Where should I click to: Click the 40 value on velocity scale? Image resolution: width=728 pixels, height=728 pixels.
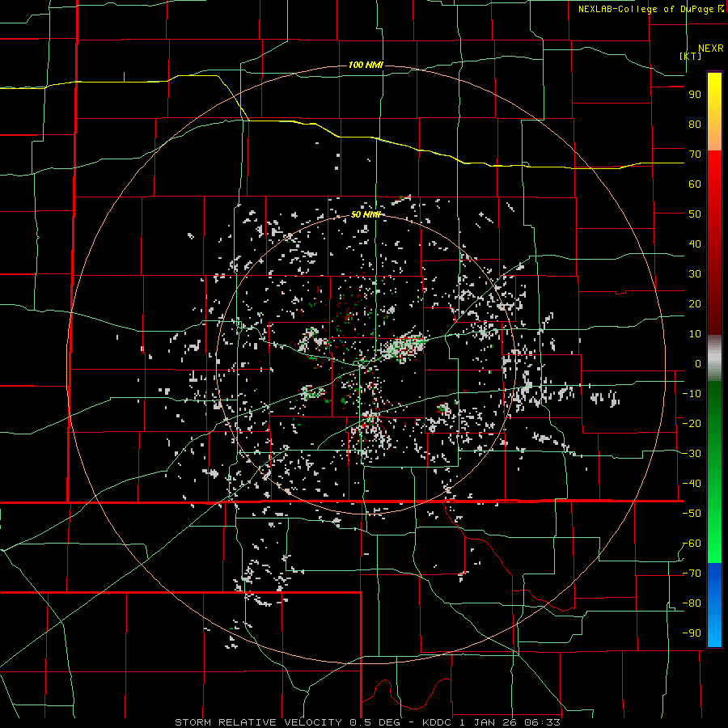pyautogui.click(x=695, y=244)
